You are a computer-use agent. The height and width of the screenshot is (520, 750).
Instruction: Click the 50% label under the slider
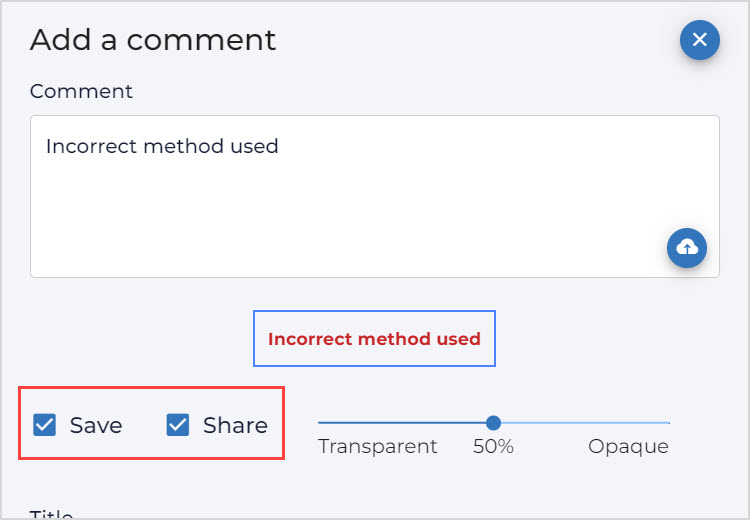(x=493, y=447)
